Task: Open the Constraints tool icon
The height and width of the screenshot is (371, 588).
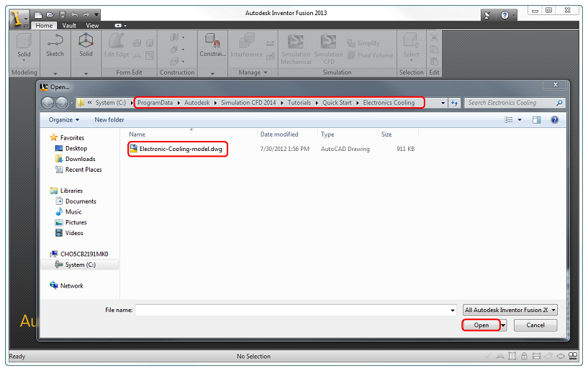Action: (x=212, y=40)
